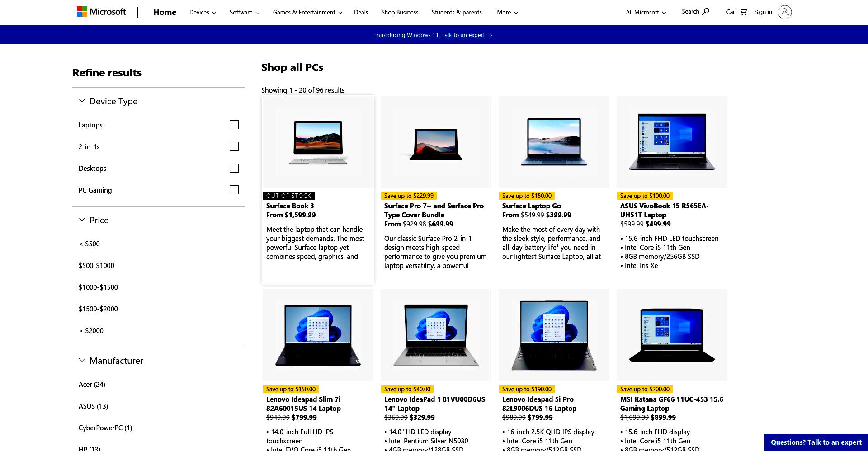Open the ASUS VivoBook 15 product image
The image size is (868, 451).
click(672, 142)
